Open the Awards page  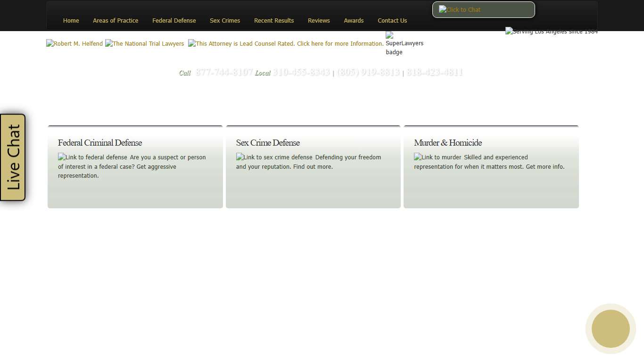[x=354, y=20]
